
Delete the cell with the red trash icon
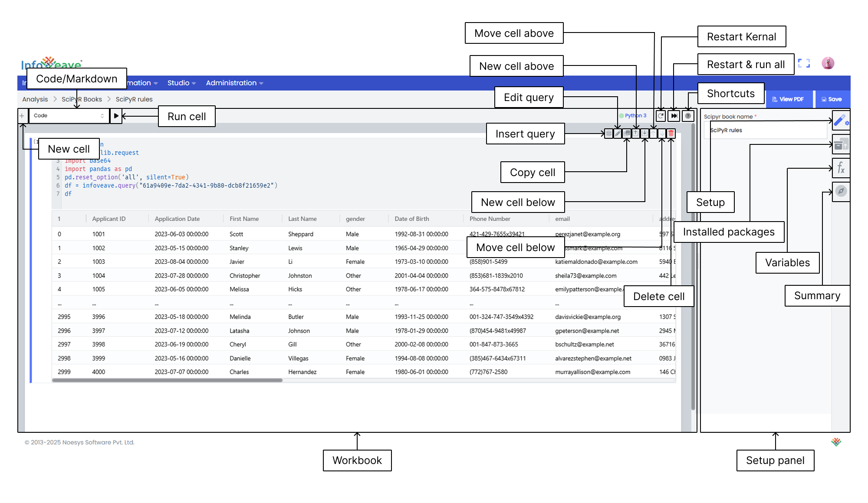pos(671,134)
